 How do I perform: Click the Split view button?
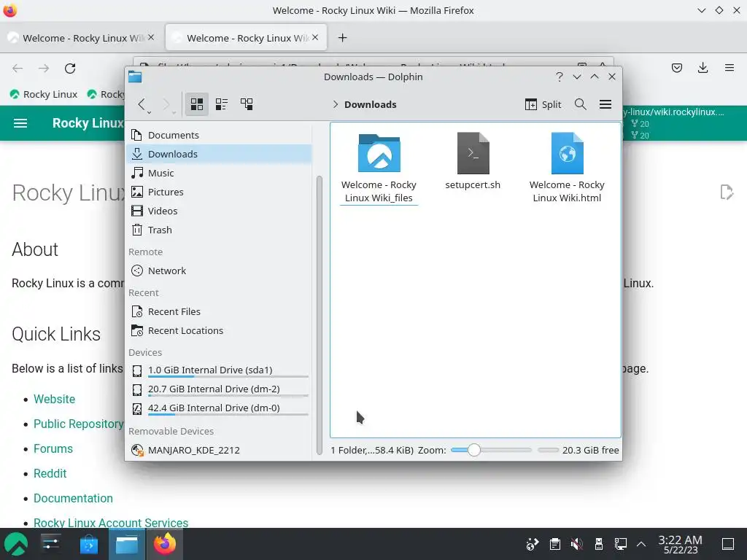pos(543,104)
